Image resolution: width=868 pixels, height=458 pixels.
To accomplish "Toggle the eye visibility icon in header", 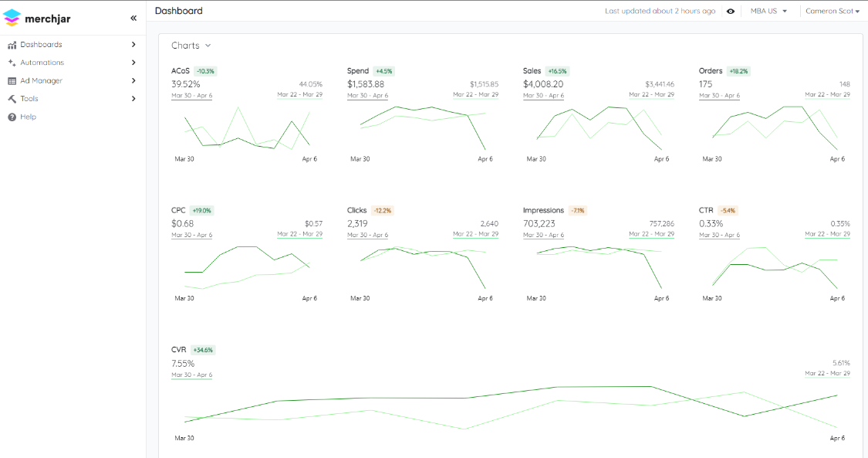I will point(731,11).
